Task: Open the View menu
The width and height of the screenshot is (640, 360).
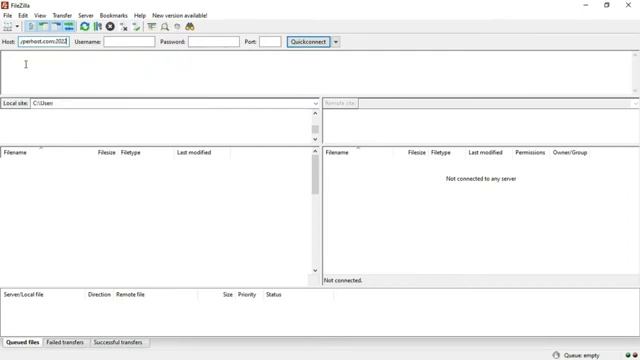Action: [x=40, y=16]
